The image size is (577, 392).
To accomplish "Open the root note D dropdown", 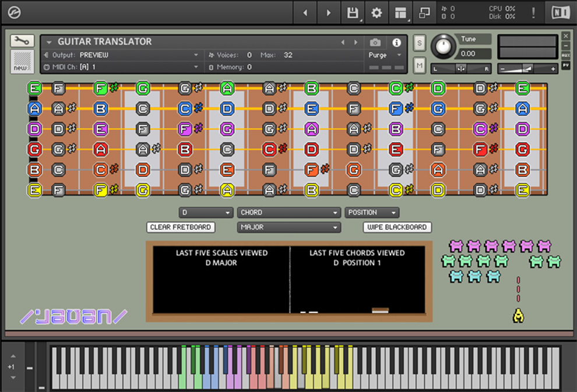I will (206, 213).
